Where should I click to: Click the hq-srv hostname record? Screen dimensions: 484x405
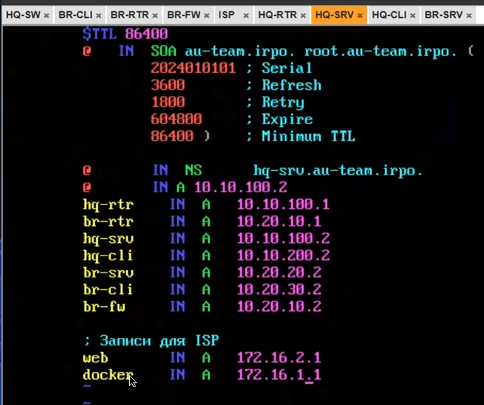coord(108,239)
